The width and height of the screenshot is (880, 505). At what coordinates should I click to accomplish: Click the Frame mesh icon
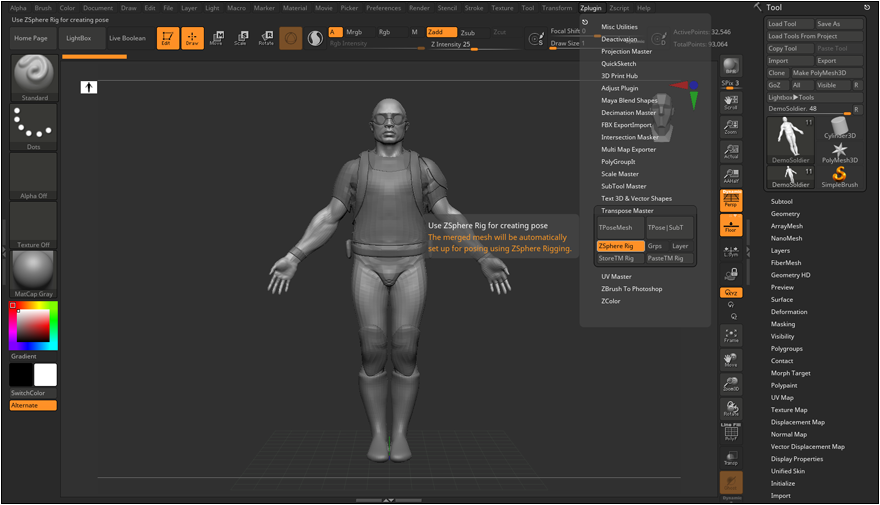(x=731, y=336)
